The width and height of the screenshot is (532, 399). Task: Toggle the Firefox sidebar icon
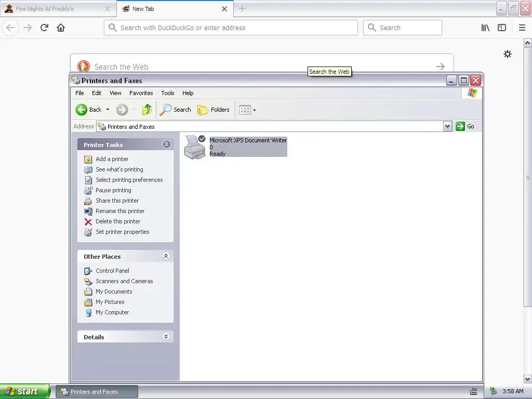click(x=502, y=28)
